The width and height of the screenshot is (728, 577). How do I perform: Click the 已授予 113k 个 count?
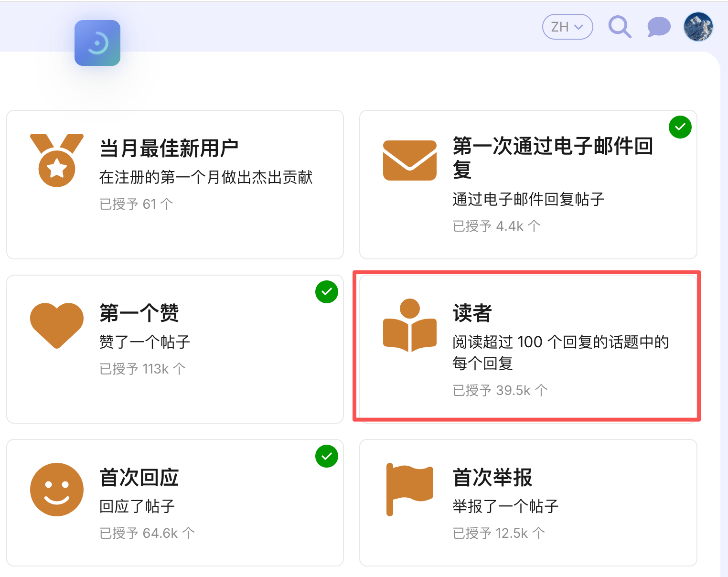[x=143, y=369]
